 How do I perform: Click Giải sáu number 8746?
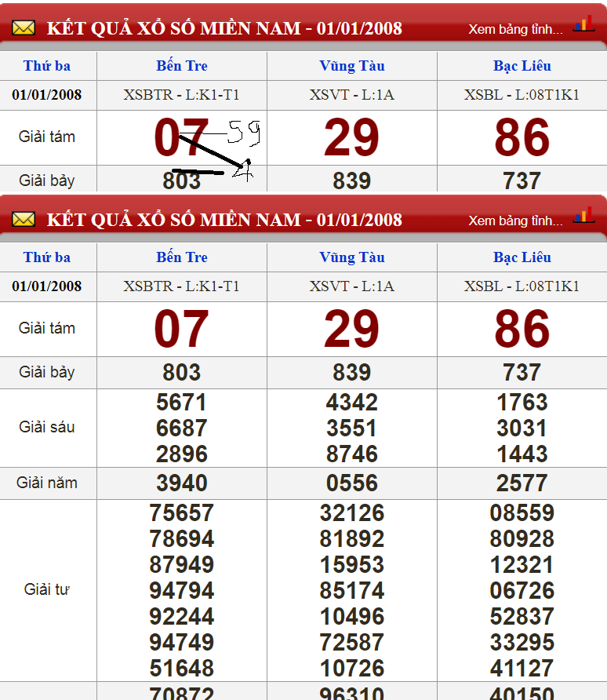point(352,454)
